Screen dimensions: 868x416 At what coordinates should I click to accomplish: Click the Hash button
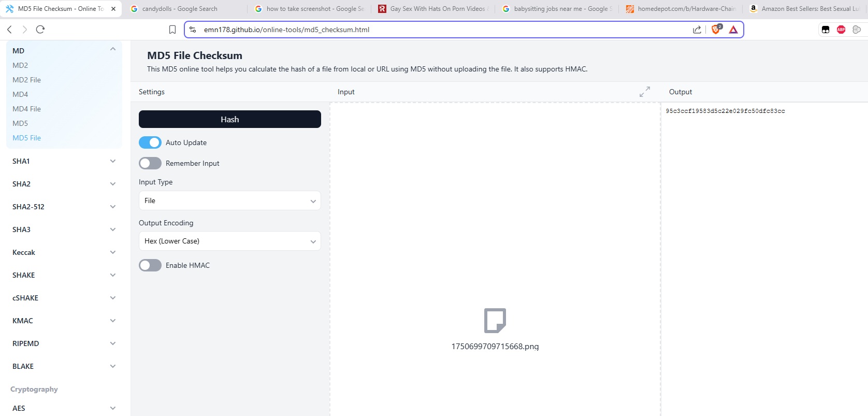click(230, 119)
